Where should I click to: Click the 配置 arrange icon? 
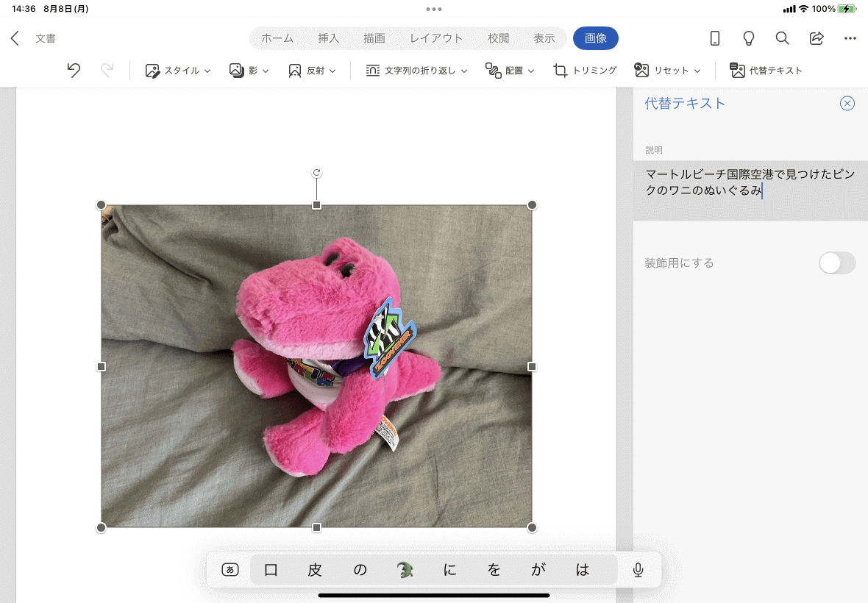point(494,71)
